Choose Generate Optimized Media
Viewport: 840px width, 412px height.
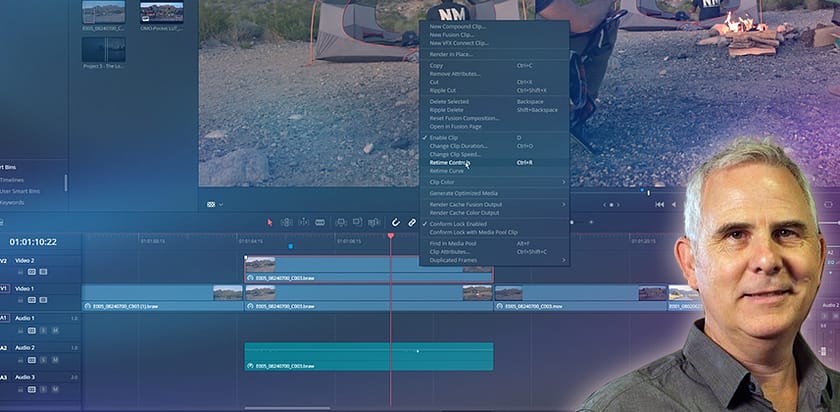[x=493, y=193]
